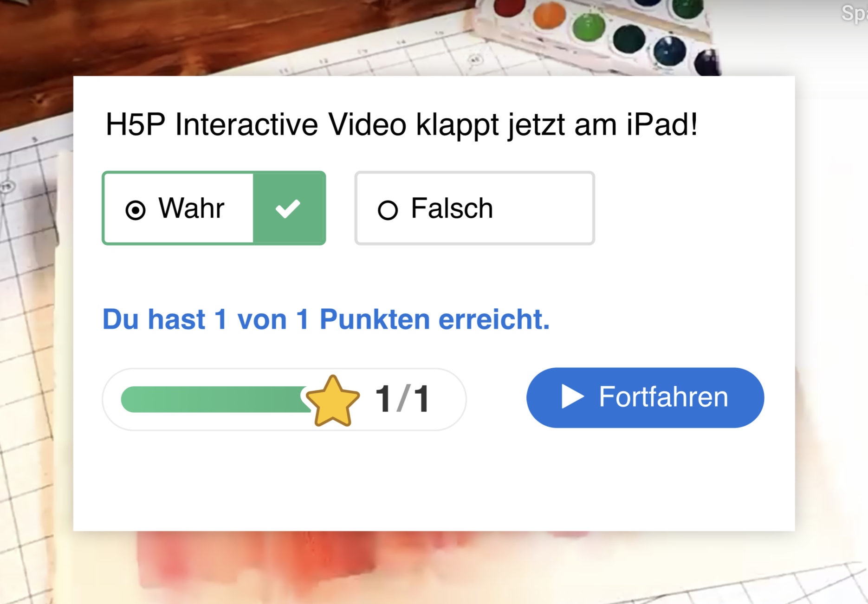Click the 1/1 score counter
Viewport: 868px width, 604px height.
click(x=402, y=398)
